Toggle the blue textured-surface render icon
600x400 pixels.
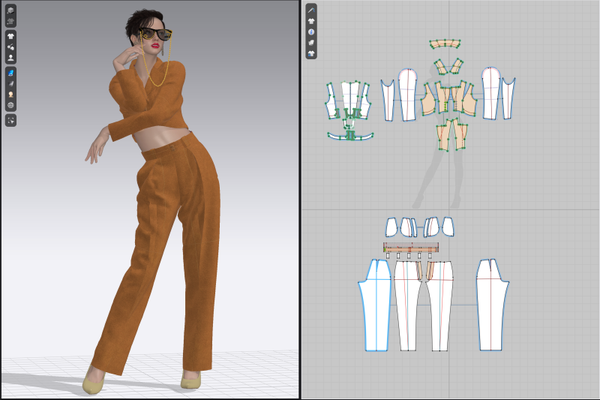[x=11, y=73]
